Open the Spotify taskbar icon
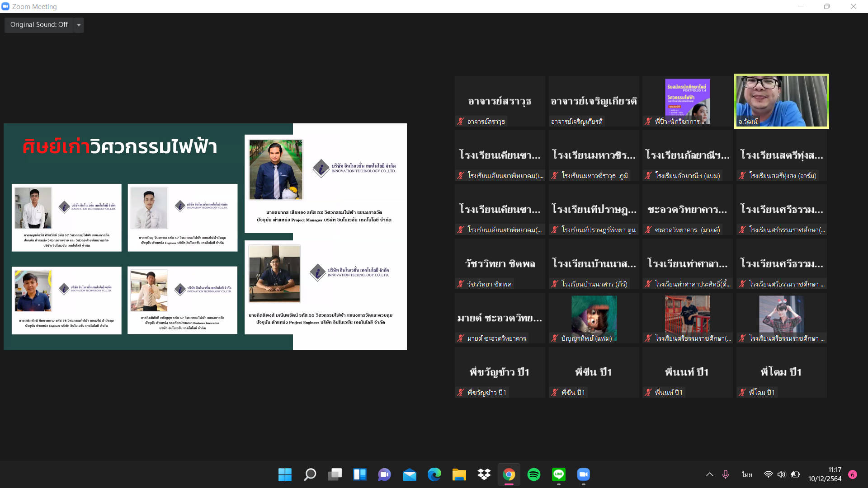Viewport: 868px width, 488px height. [x=534, y=474]
